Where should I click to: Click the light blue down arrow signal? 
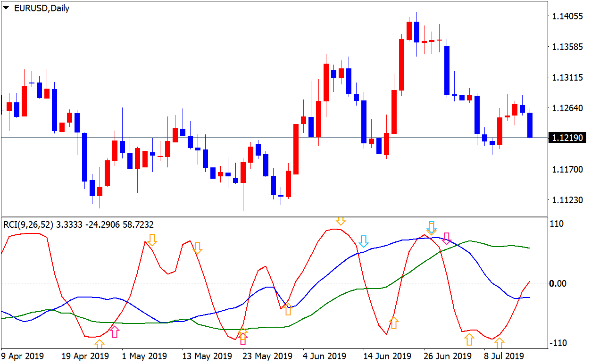coord(363,241)
